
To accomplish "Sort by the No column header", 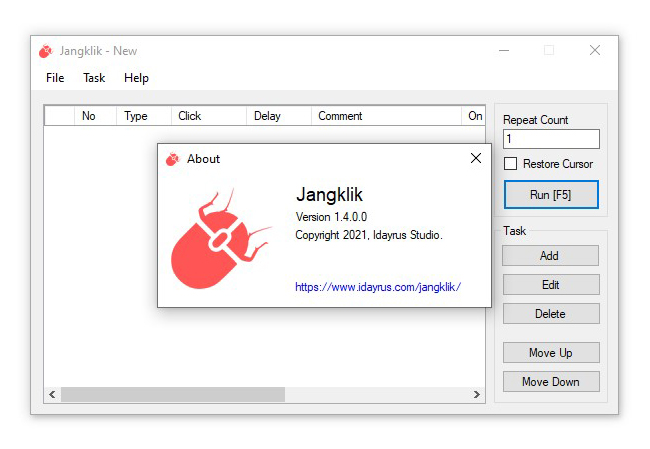I will [95, 116].
